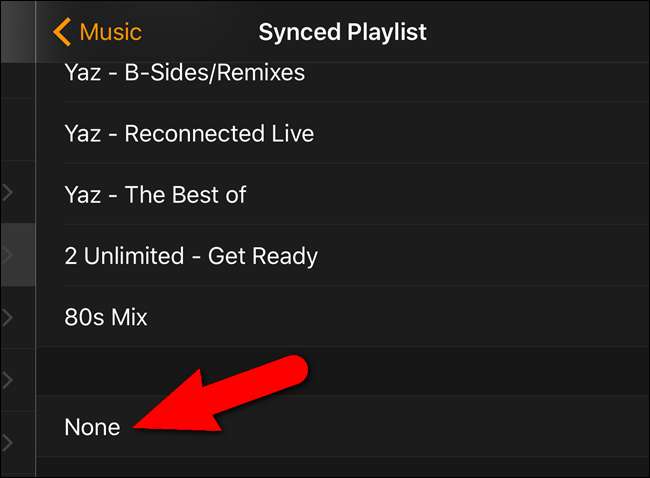Tap empty separator between 80s Mix and None
Screen dimensions: 650x478
click(x=343, y=371)
